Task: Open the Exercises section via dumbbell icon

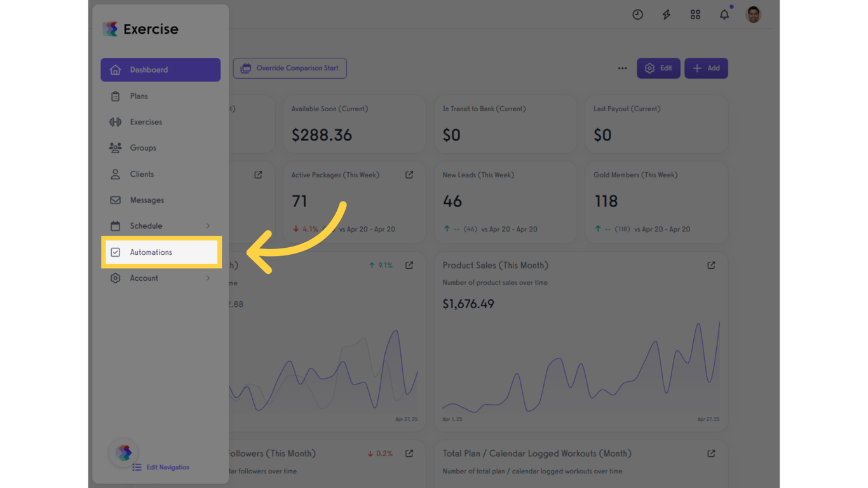Action: [x=116, y=121]
